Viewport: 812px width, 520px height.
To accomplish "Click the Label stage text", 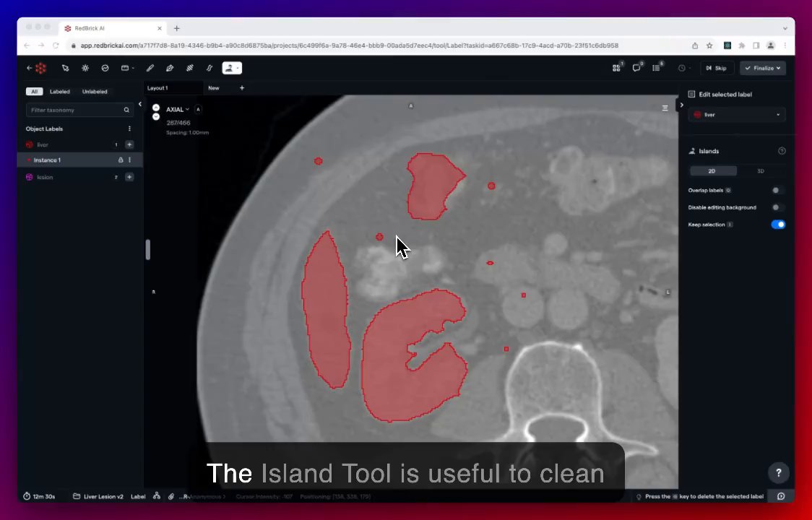I will tap(138, 496).
